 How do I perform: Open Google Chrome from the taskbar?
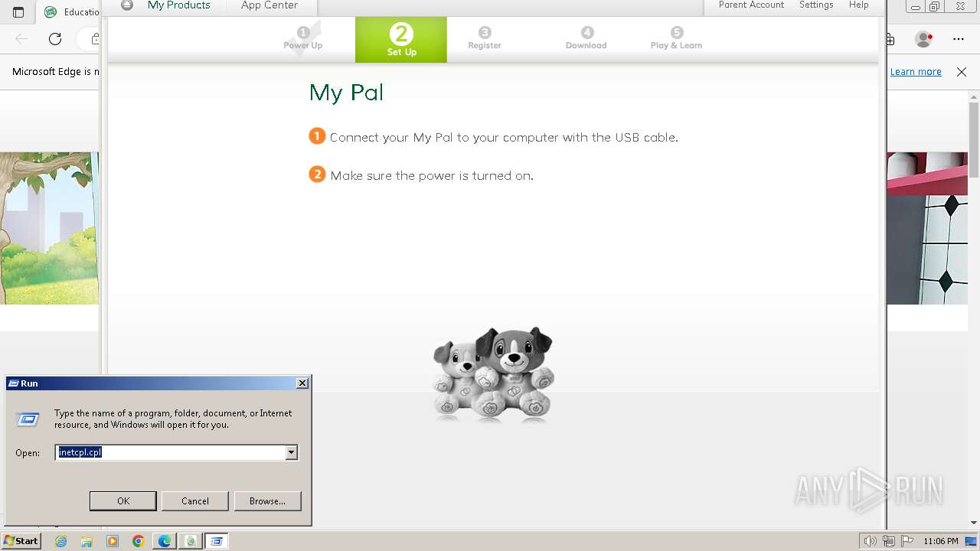139,541
